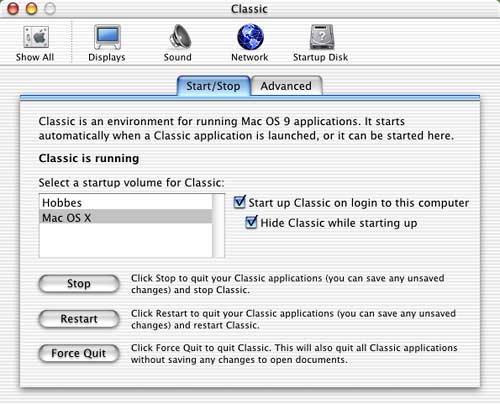The width and height of the screenshot is (500, 404).
Task: Click the Network toolbar label
Action: [x=250, y=57]
